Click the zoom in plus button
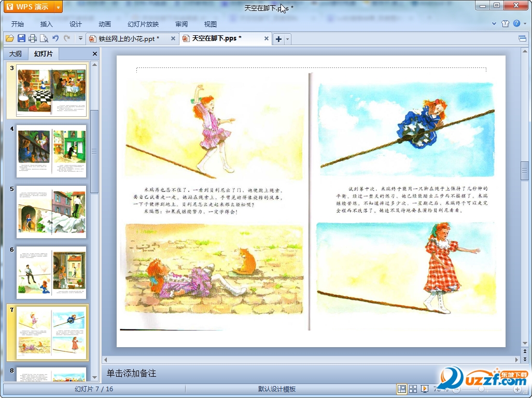The width and height of the screenshot is (532, 398). pyautogui.click(x=517, y=389)
